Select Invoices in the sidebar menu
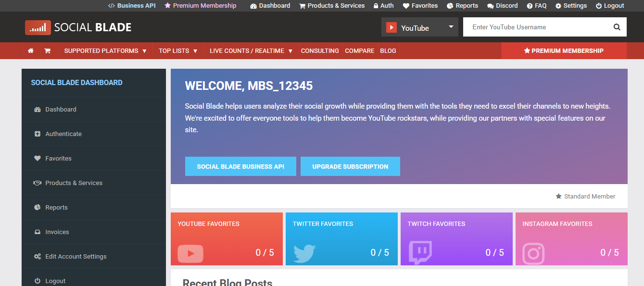 94,232
